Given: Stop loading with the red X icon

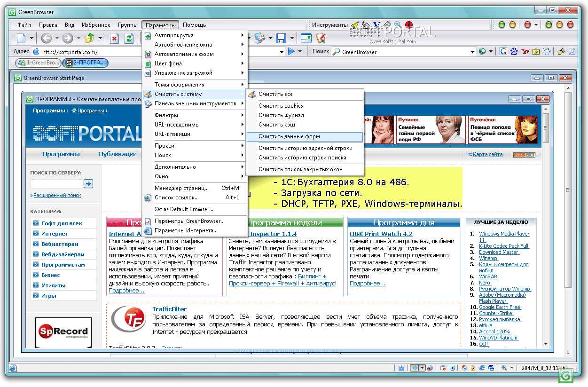Looking at the screenshot, I should click(x=114, y=38).
